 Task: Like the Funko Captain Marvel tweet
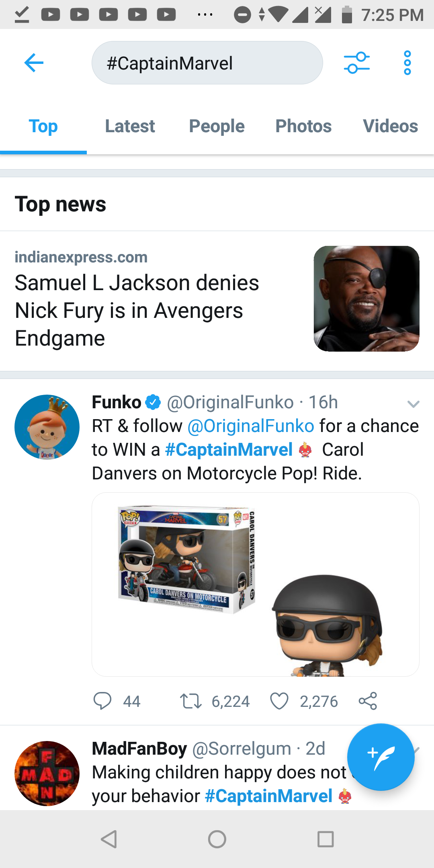tap(279, 701)
